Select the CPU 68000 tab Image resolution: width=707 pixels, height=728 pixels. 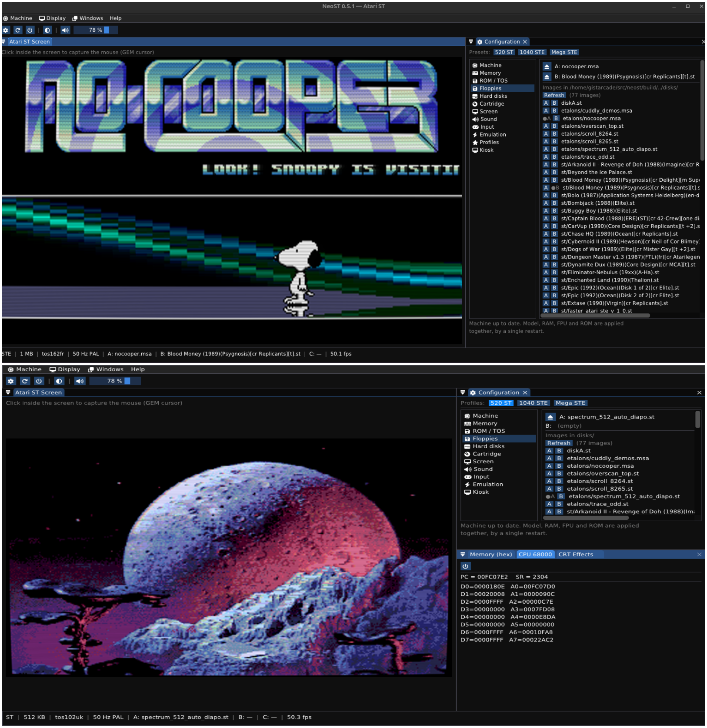[535, 555]
